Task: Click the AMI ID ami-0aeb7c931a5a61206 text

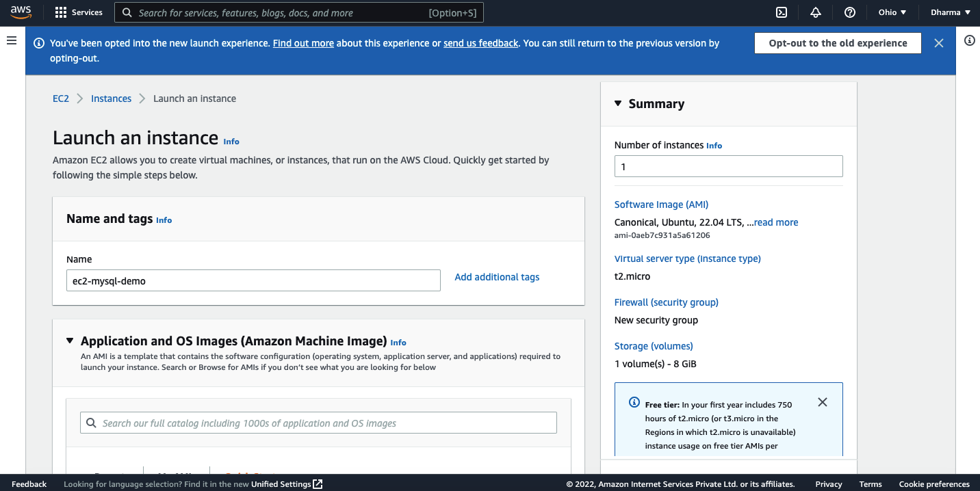Action: click(662, 235)
